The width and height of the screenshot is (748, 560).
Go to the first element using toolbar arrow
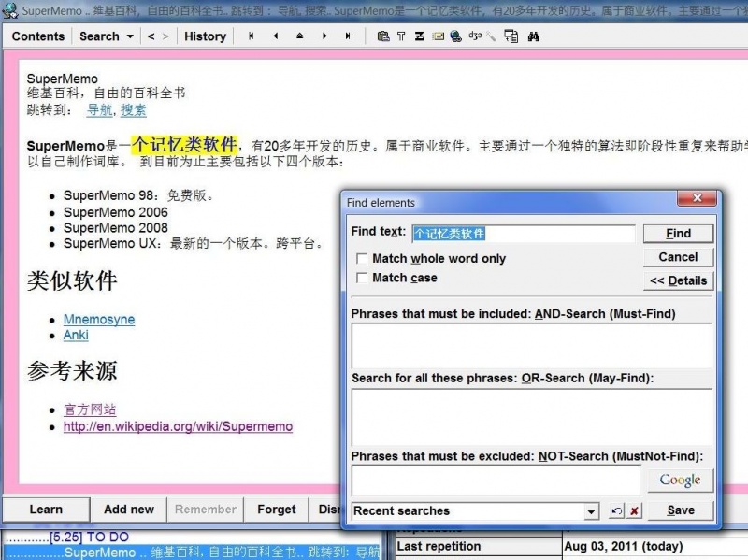click(x=252, y=36)
